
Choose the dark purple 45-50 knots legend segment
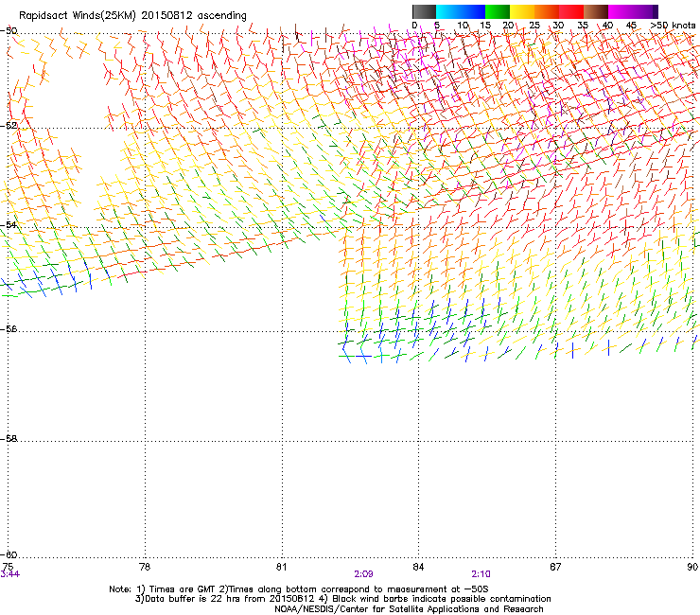645,11
